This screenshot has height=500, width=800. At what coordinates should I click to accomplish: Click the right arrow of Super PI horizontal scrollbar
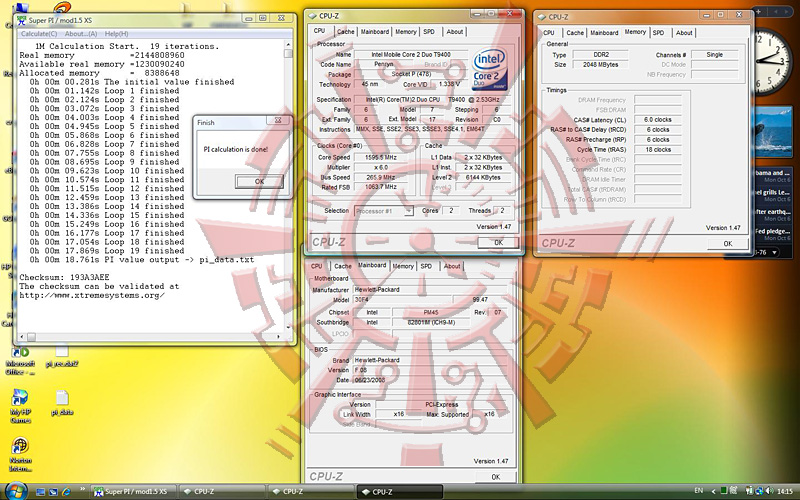[x=279, y=337]
